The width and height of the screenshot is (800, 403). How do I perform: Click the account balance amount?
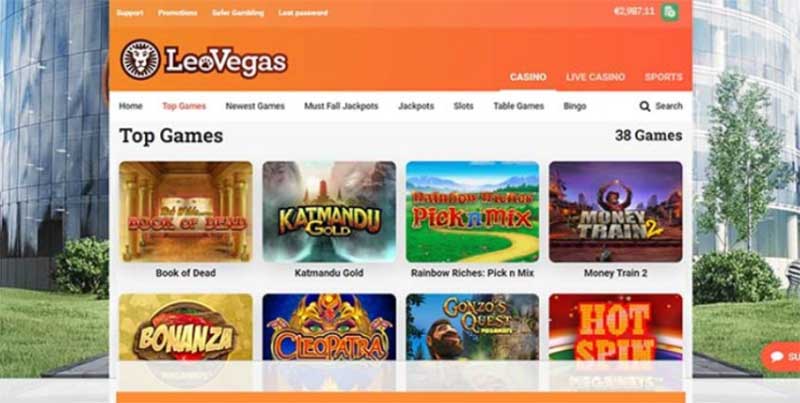pyautogui.click(x=634, y=11)
